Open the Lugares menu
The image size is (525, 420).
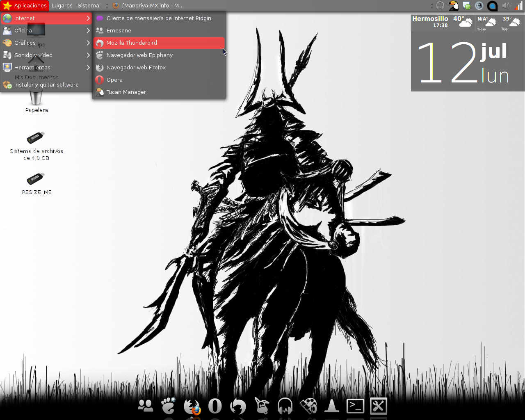62,5
